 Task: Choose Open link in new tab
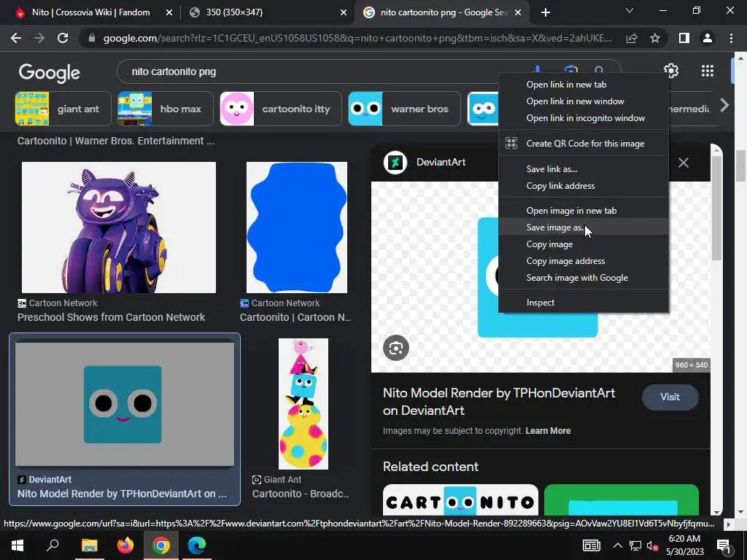(x=584, y=85)
